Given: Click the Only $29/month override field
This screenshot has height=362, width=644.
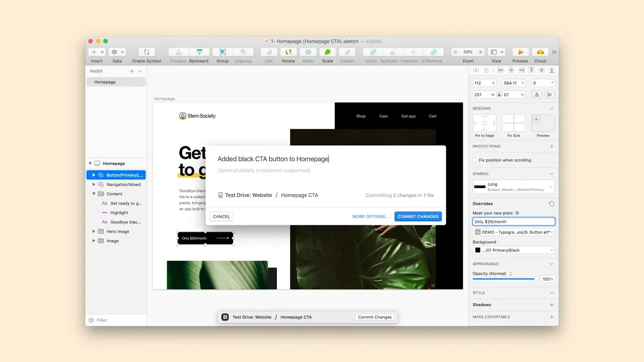Looking at the screenshot, I should 514,222.
